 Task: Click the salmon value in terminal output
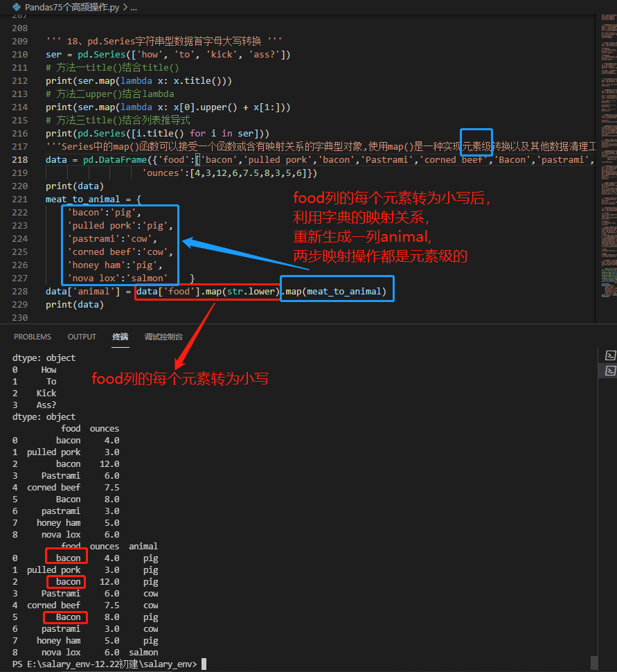143,653
